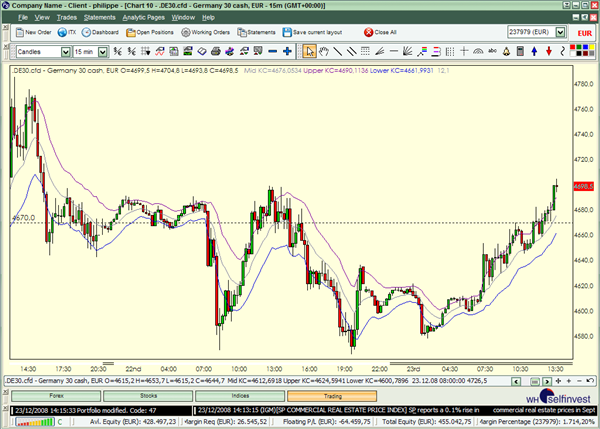
Task: Pick the red color swatch
Action: click(573, 48)
